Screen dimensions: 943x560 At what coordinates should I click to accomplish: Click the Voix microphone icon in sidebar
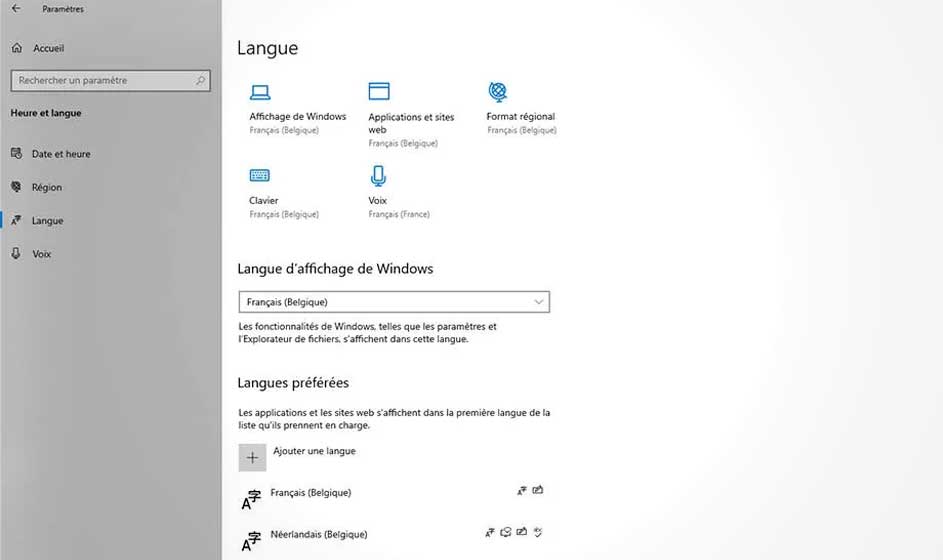click(x=16, y=253)
